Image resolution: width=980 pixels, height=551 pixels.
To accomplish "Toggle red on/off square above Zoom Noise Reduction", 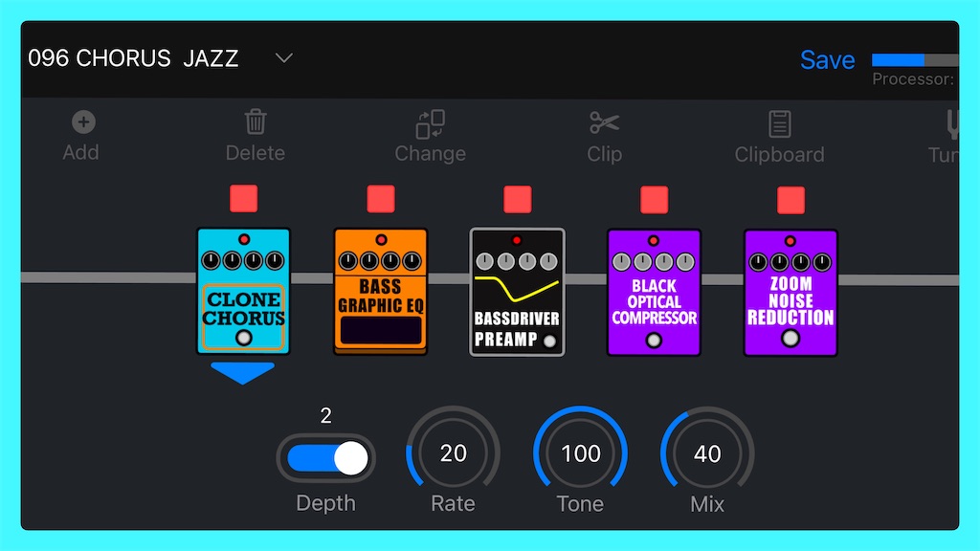I will point(791,201).
